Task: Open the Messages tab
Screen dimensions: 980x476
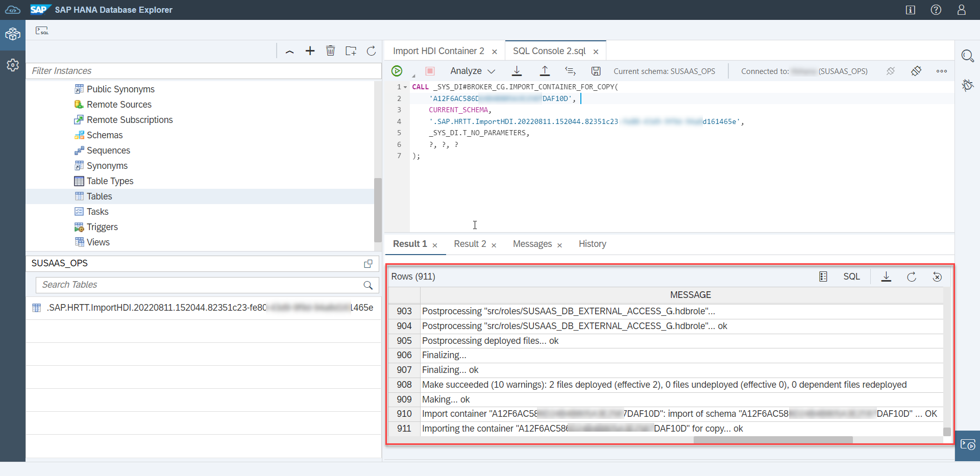Action: point(532,244)
